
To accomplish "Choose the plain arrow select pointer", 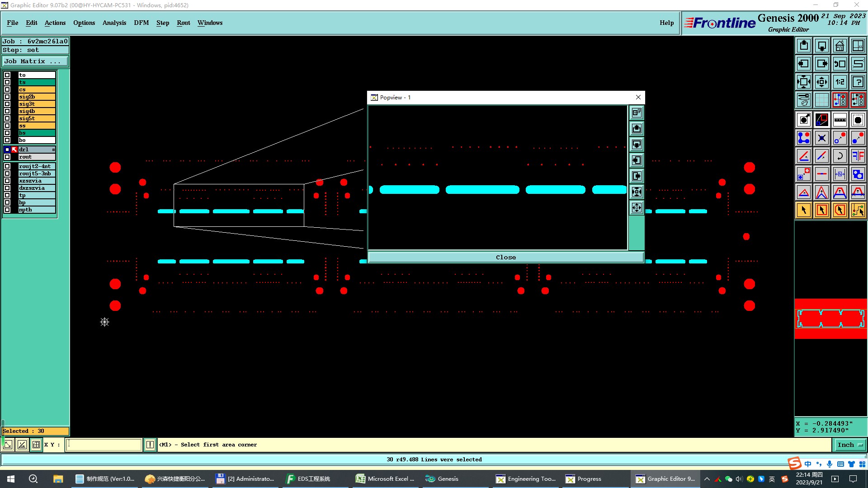I will [x=804, y=210].
